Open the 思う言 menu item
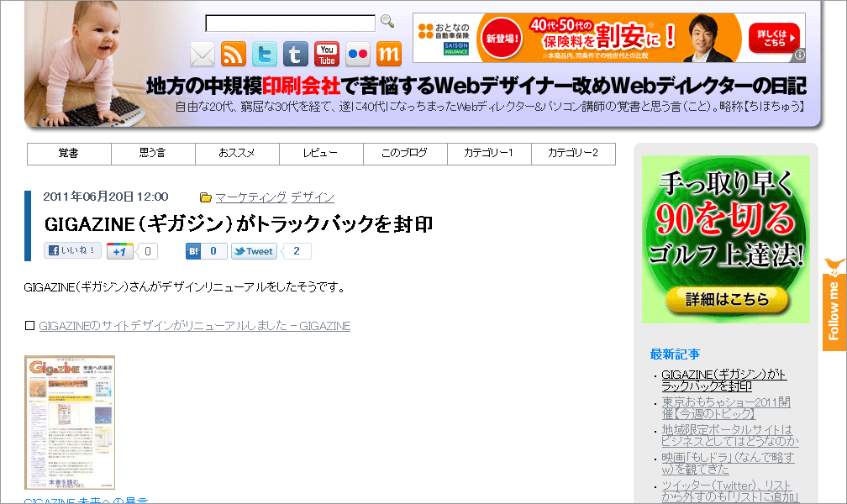 (x=153, y=154)
